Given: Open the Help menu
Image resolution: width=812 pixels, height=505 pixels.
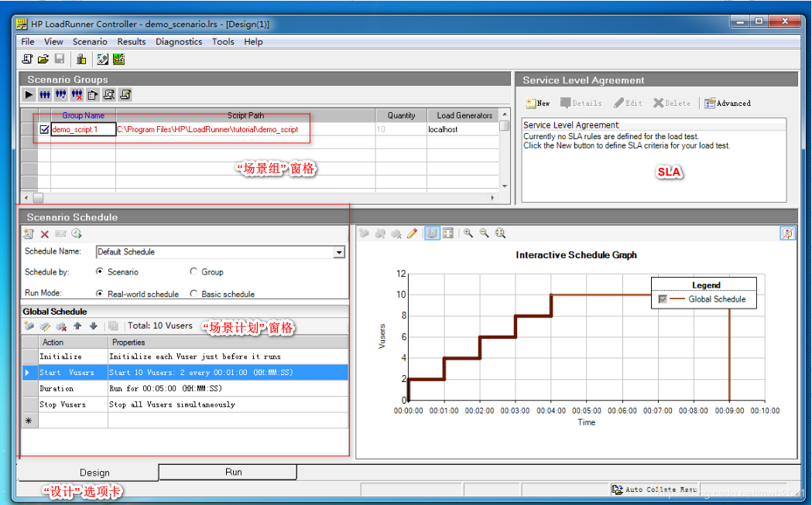Looking at the screenshot, I should [253, 42].
